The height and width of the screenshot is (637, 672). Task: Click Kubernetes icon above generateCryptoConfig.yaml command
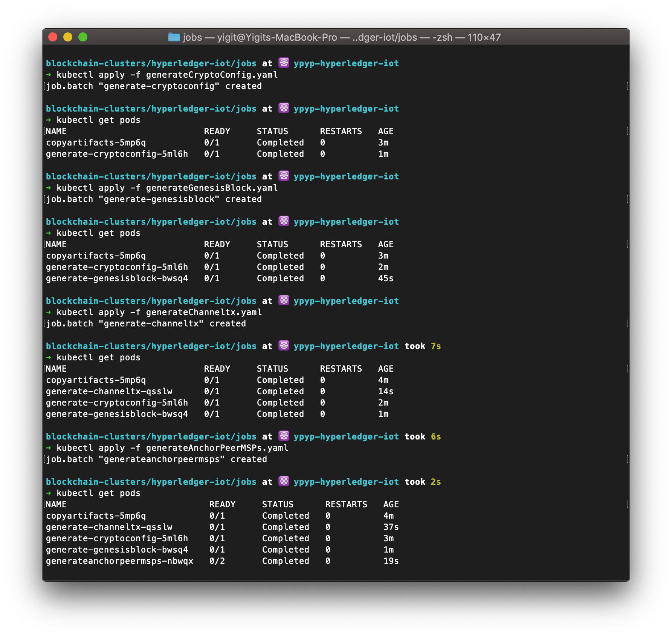(x=284, y=63)
